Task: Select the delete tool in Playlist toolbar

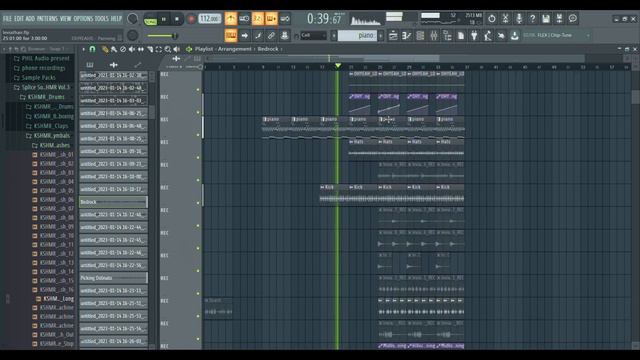Action: click(x=123, y=49)
